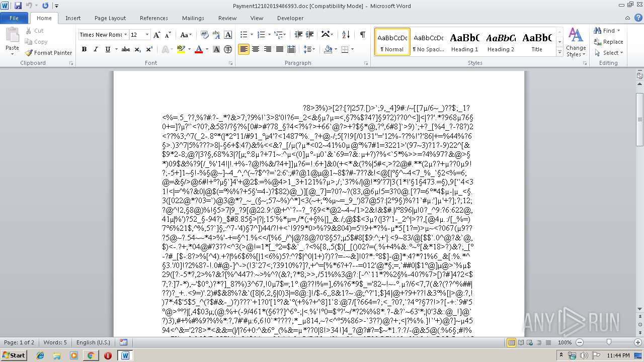Apply the Heading 2 style
Image resolution: width=644 pixels, height=362 pixels.
[501, 41]
